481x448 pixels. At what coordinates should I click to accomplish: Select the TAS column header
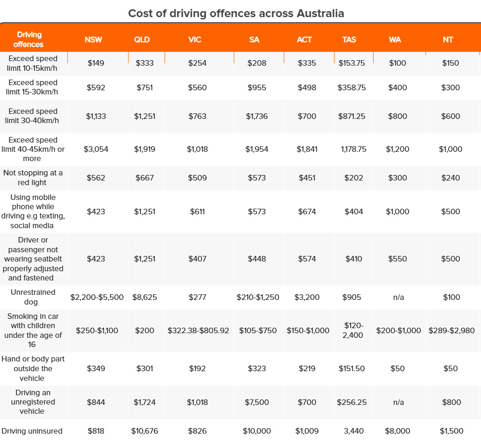click(x=349, y=40)
